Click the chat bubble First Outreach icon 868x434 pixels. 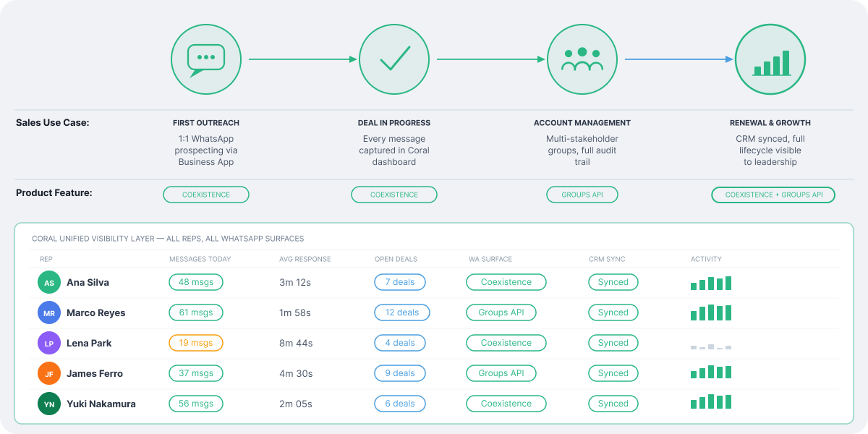[x=206, y=59]
